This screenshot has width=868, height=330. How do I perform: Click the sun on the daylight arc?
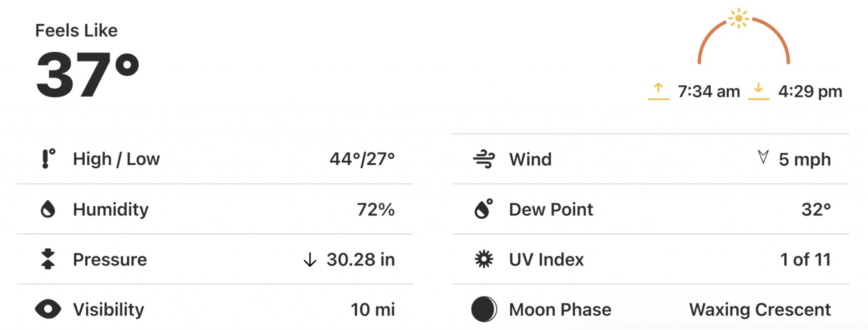739,18
